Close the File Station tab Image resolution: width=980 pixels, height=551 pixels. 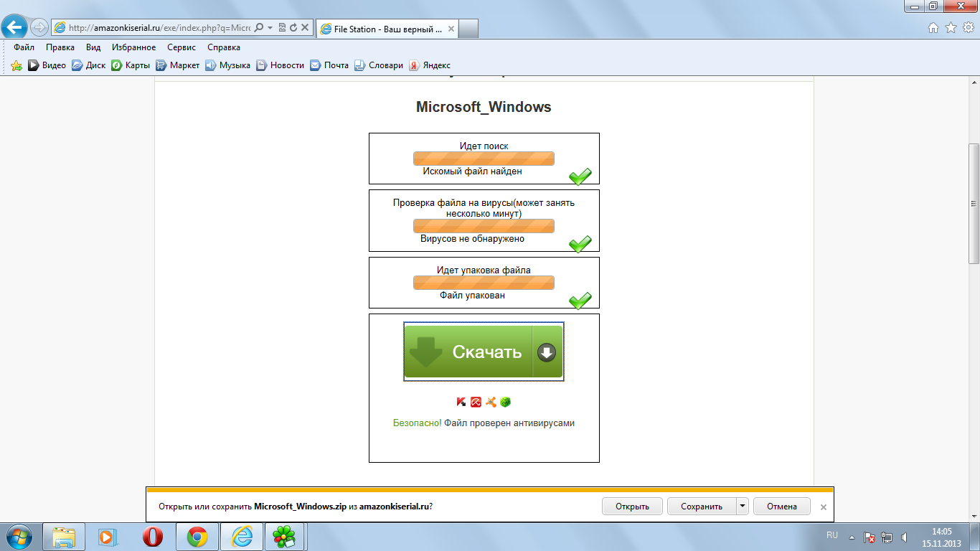pyautogui.click(x=451, y=29)
